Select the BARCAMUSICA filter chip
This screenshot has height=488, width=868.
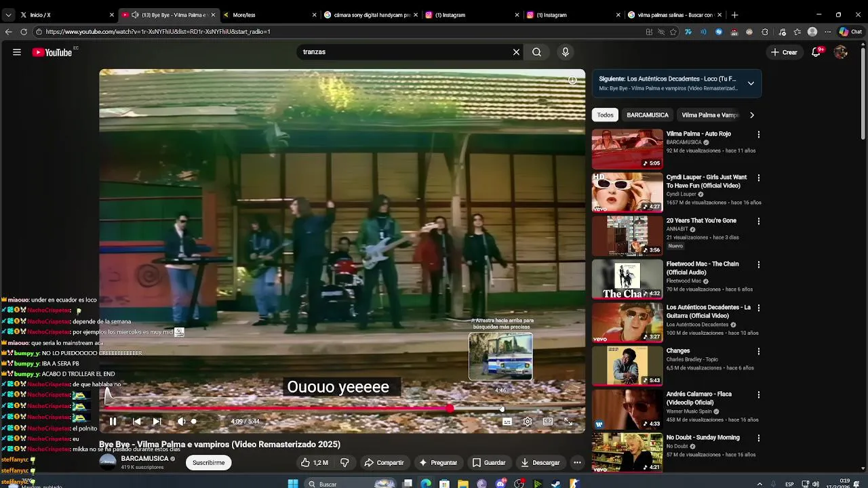[648, 115]
